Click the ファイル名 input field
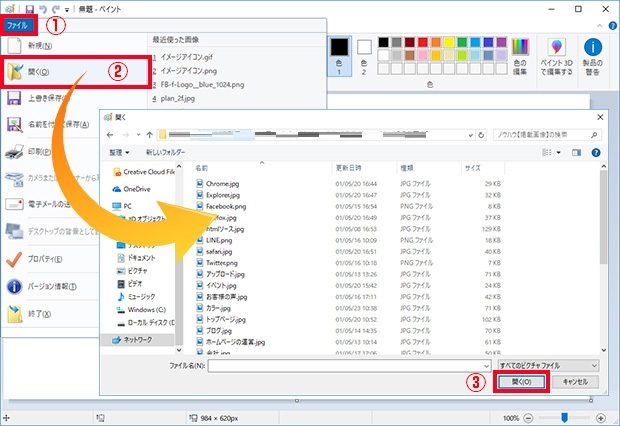The height and width of the screenshot is (426, 620). click(x=350, y=366)
